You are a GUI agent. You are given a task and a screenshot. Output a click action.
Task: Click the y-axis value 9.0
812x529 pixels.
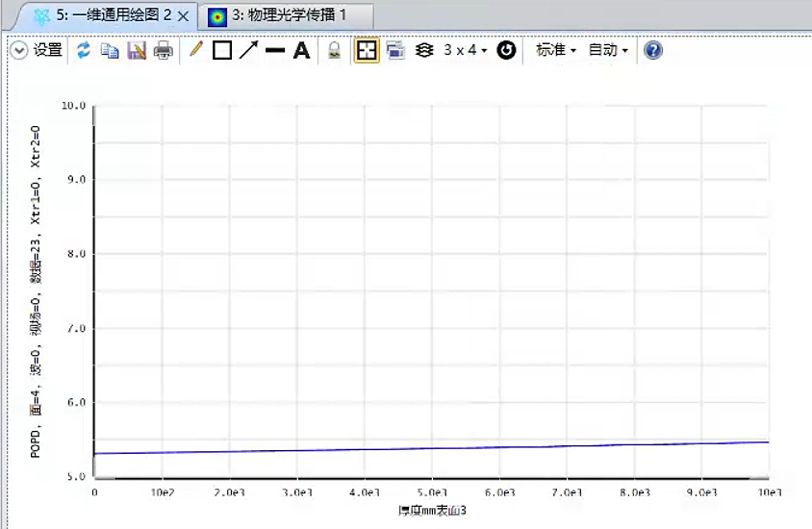(x=76, y=180)
